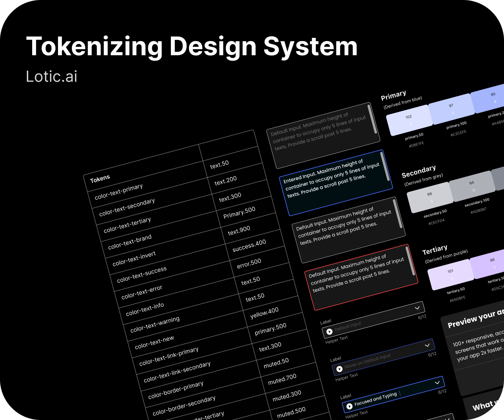The height and width of the screenshot is (420, 504).
Task: Click the #E6DBFE hex code under tertiary.50
Action: (x=458, y=299)
